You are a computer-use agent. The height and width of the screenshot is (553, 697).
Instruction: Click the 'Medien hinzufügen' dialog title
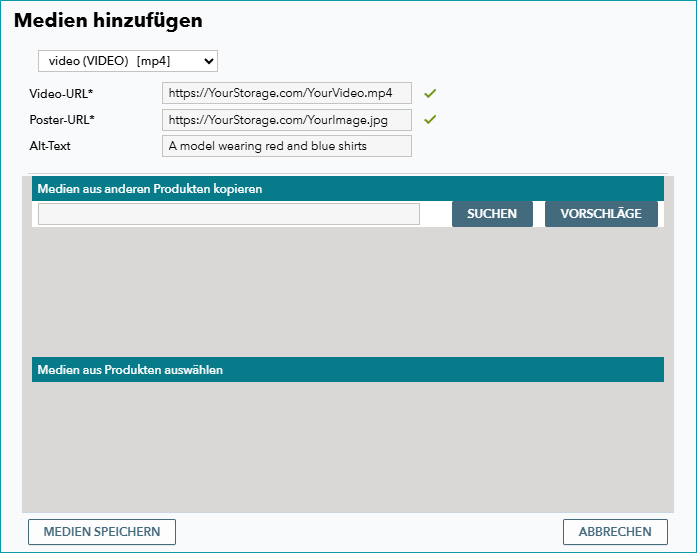(x=108, y=20)
